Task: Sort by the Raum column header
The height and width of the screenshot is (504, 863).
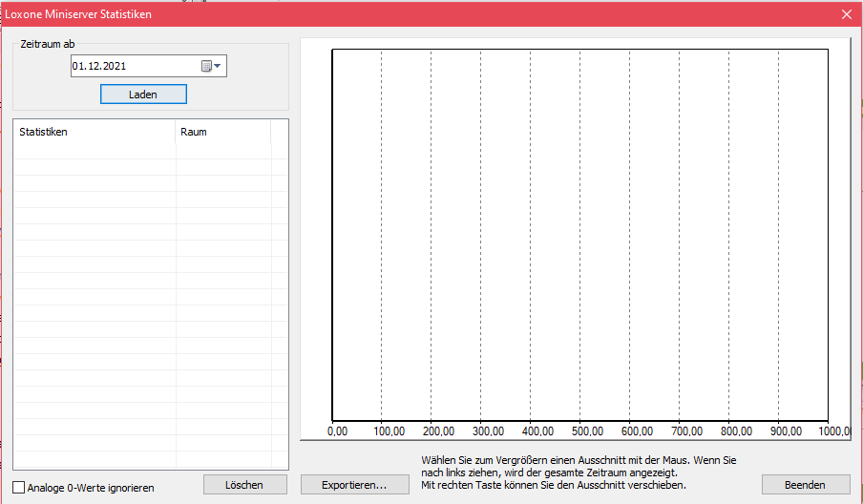Action: (222, 132)
